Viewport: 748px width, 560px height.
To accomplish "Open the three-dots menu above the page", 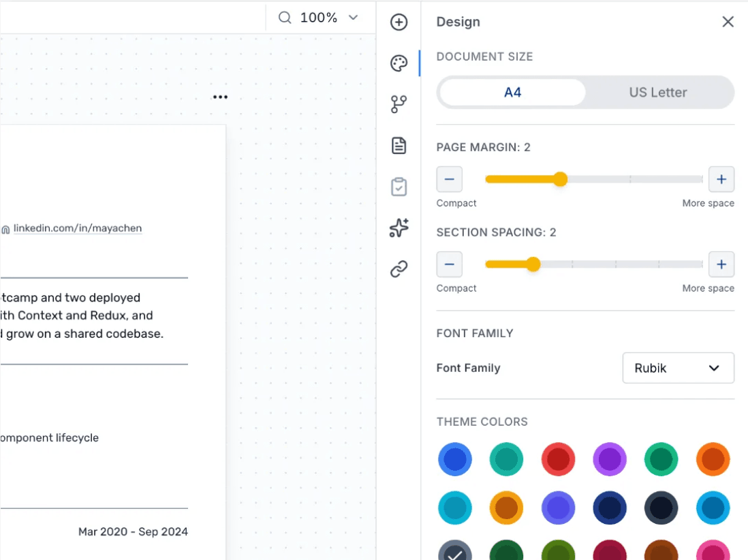I will point(221,97).
